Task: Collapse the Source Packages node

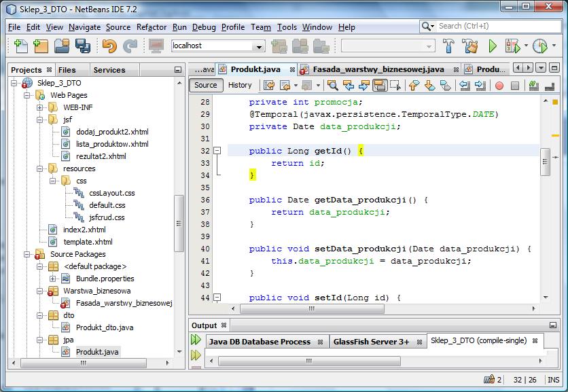Action: 26,254
